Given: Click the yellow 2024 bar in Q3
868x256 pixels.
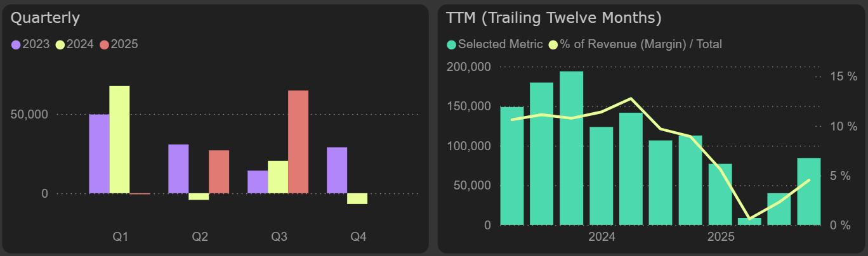Looking at the screenshot, I should point(278,177).
